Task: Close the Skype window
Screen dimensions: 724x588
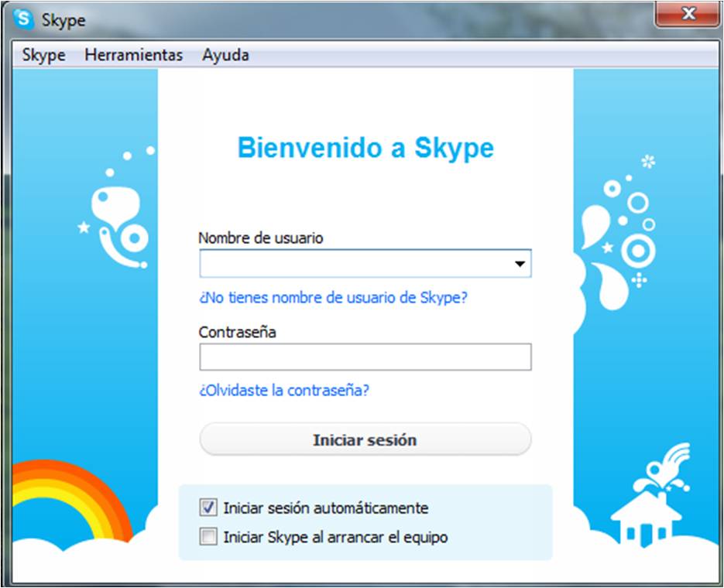Action: pos(688,13)
